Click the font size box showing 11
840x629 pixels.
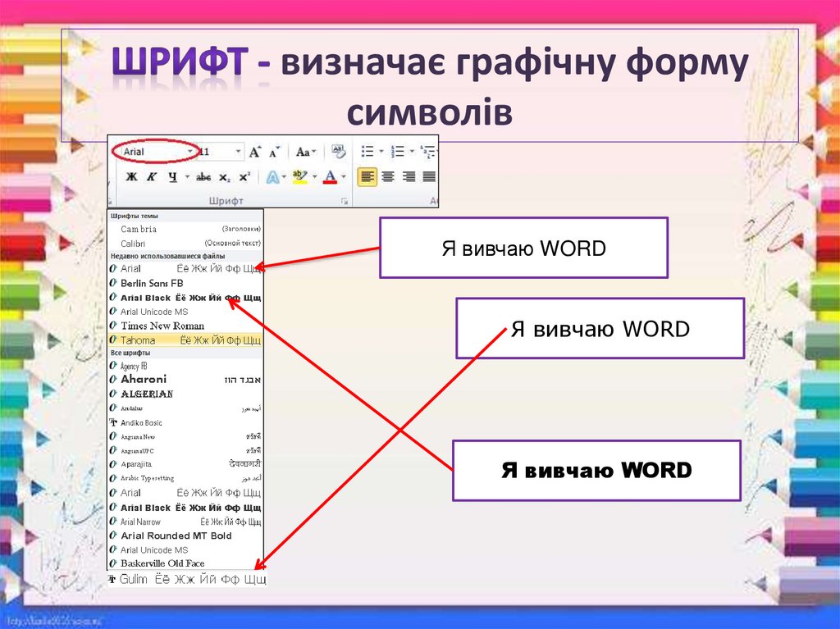(x=216, y=152)
